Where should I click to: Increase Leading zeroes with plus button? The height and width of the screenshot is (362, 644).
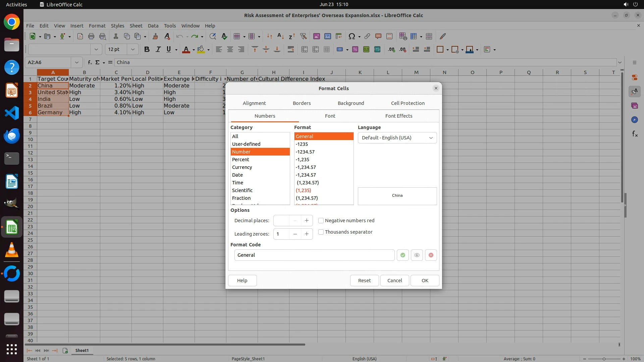click(x=307, y=234)
